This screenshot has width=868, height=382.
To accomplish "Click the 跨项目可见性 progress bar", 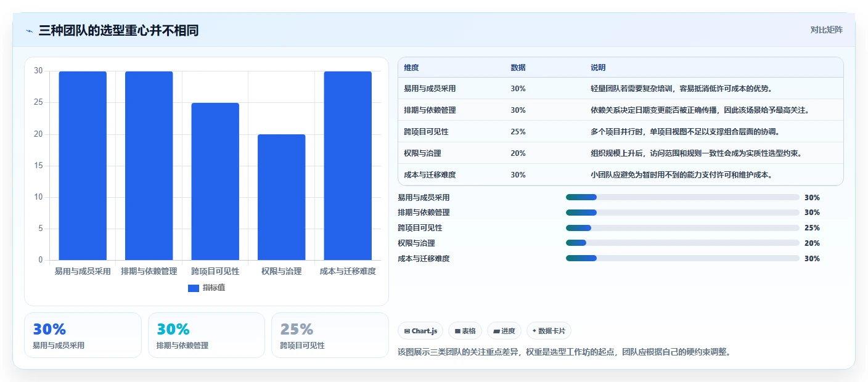I will (682, 228).
